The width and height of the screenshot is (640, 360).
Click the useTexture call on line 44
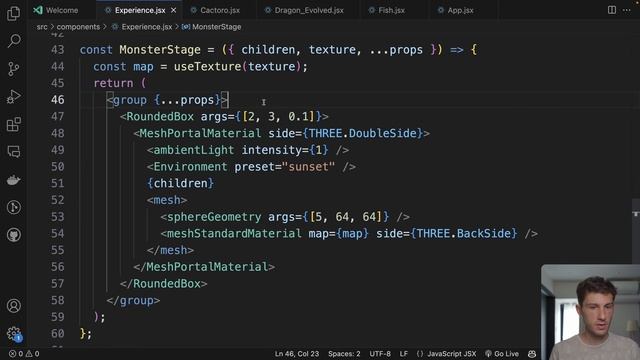pyautogui.click(x=207, y=67)
